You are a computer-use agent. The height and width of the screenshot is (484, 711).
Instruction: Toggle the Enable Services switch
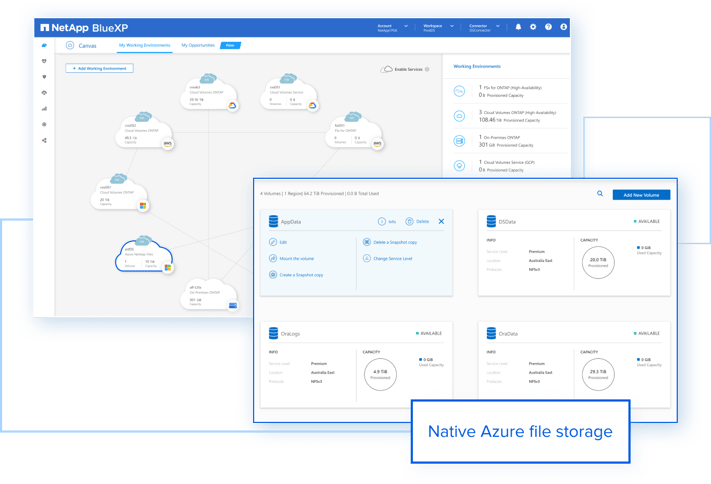tap(388, 69)
